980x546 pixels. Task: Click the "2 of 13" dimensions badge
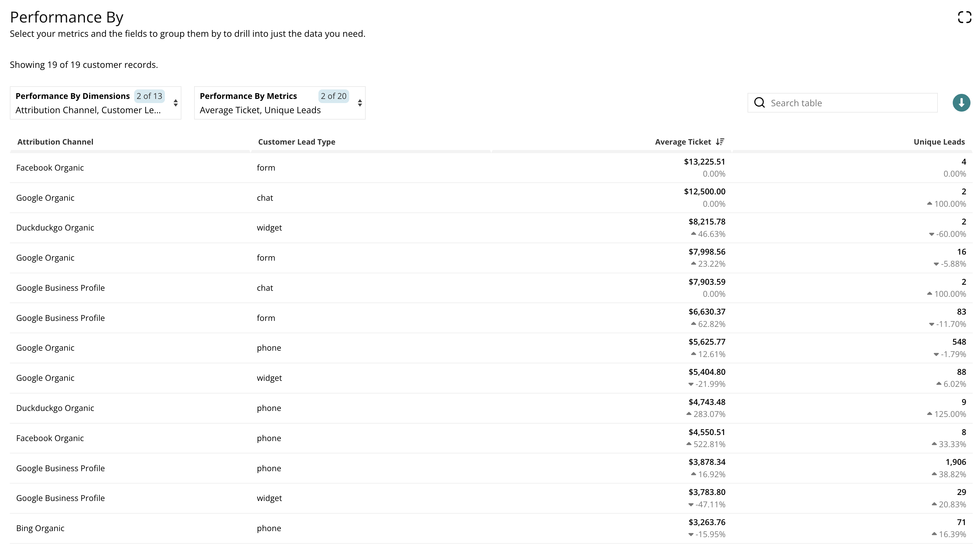(x=149, y=96)
